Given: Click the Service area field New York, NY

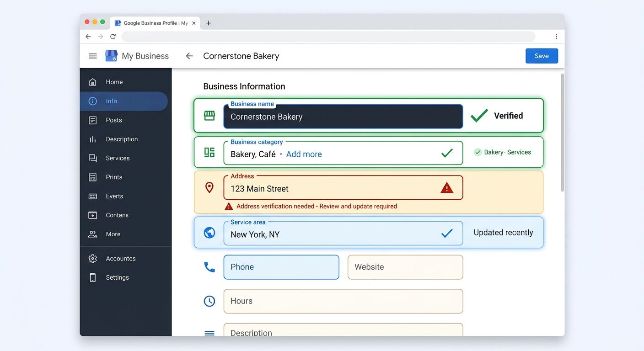Looking at the screenshot, I should [343, 234].
